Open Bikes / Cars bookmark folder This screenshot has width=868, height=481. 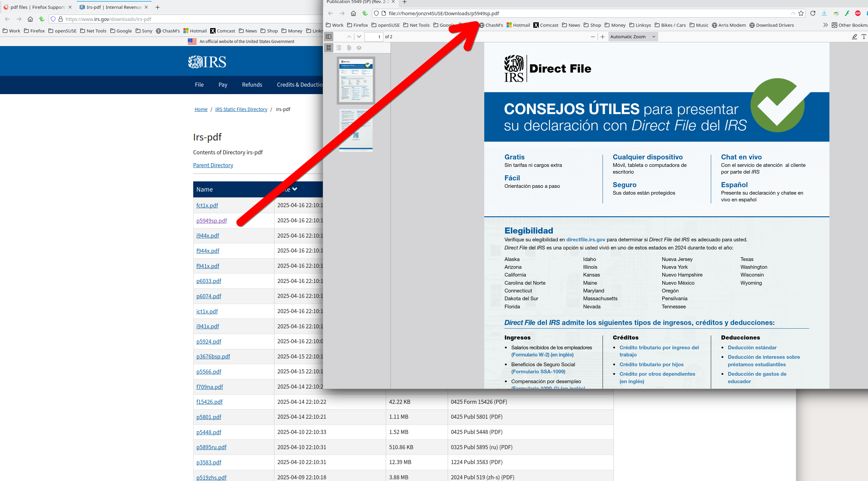point(670,25)
